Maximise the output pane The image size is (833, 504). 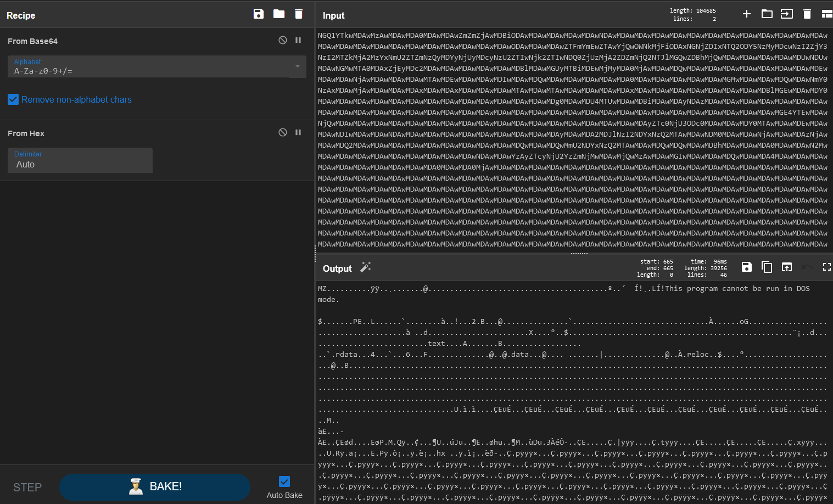(x=827, y=267)
